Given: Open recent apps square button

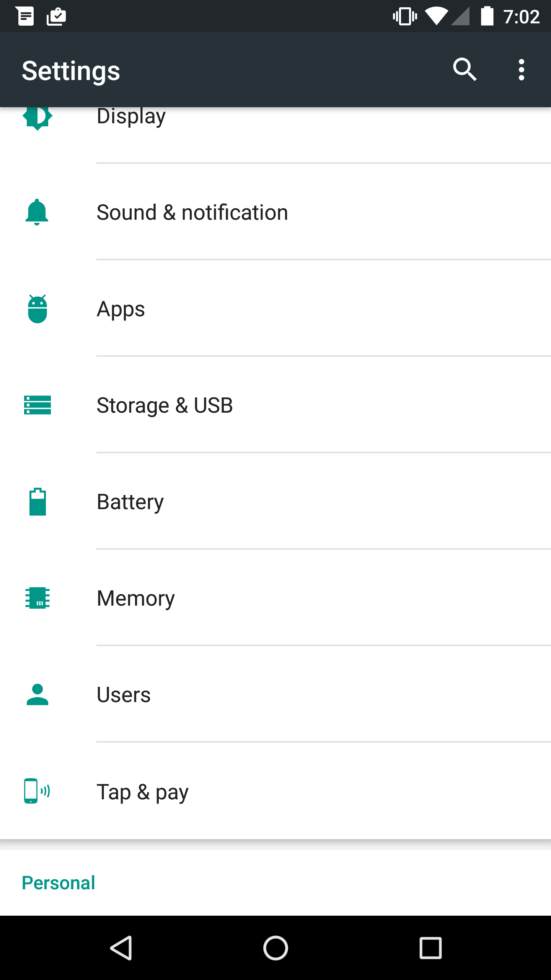Looking at the screenshot, I should click(x=430, y=948).
